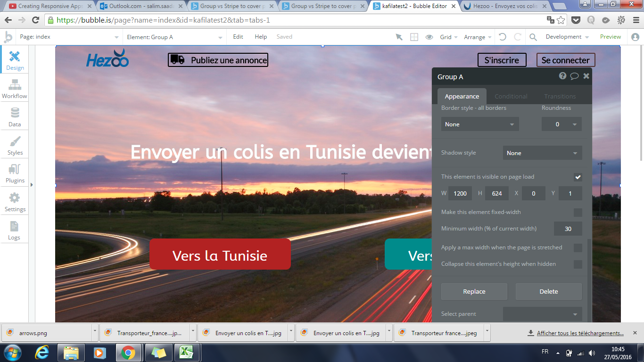Open the Plugins section
This screenshot has width=644, height=362.
[x=15, y=173]
